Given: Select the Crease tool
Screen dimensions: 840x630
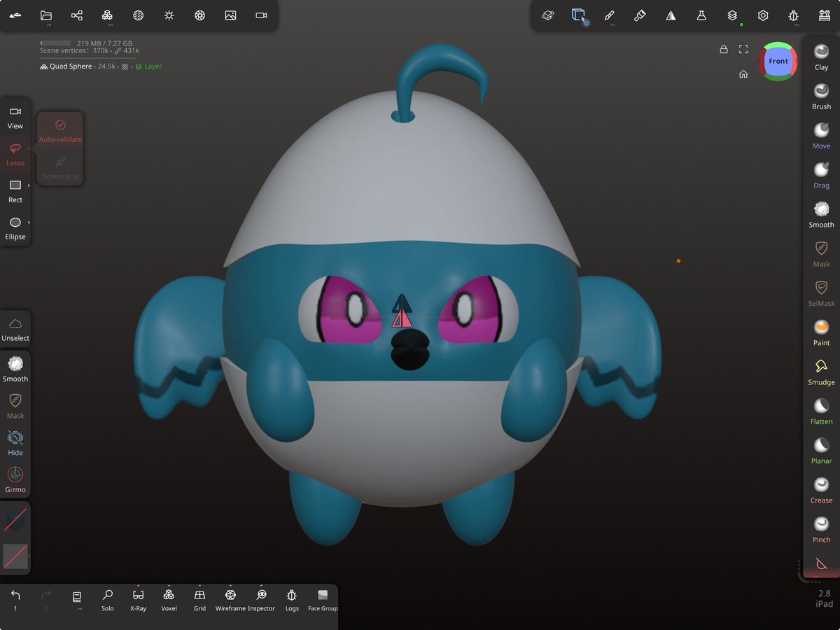Looking at the screenshot, I should pyautogui.click(x=821, y=490).
